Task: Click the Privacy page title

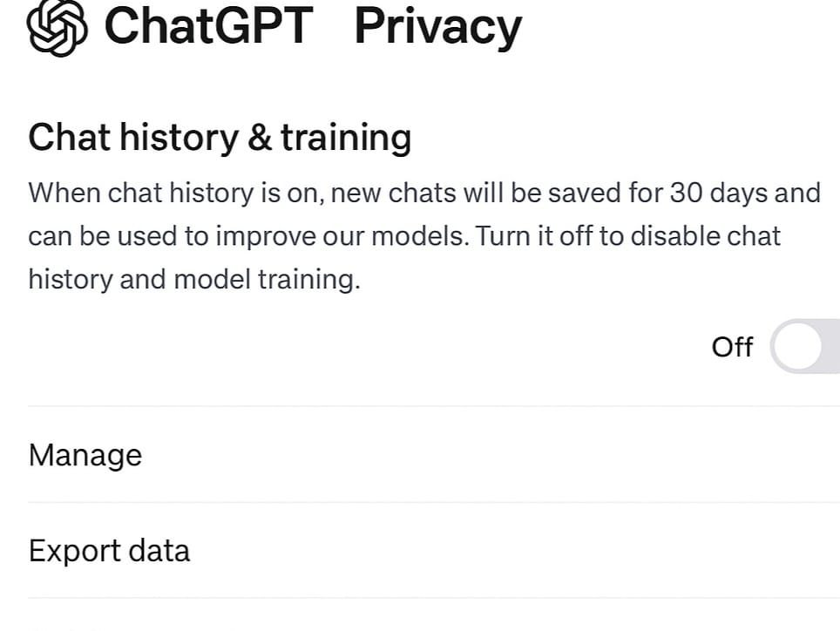Action: click(437, 28)
